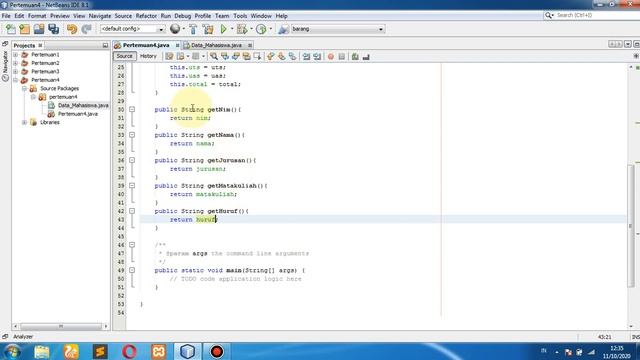Switch to the History view button
The height and width of the screenshot is (360, 640).
click(x=148, y=56)
